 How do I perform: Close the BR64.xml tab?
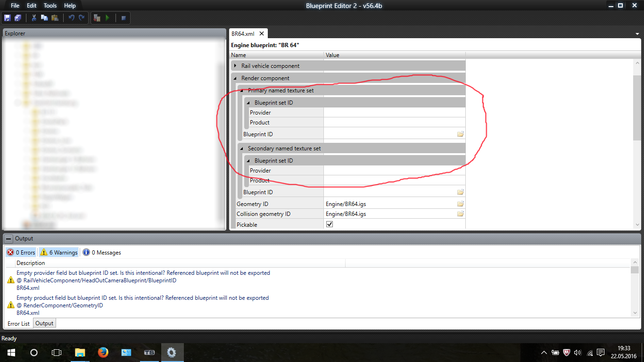[x=262, y=34]
